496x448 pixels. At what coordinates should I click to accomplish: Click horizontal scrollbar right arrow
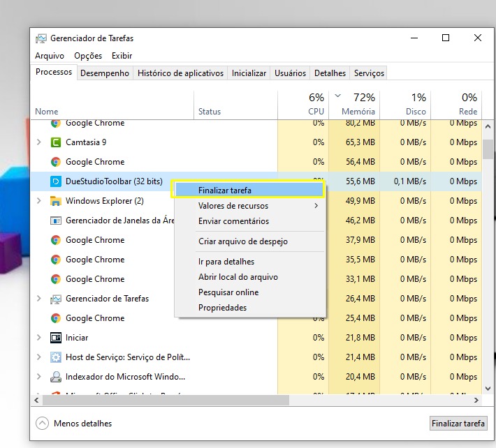pyautogui.click(x=476, y=400)
